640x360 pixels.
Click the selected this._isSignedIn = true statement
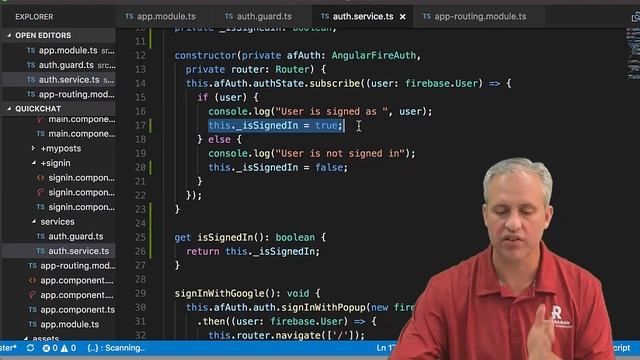[276, 125]
